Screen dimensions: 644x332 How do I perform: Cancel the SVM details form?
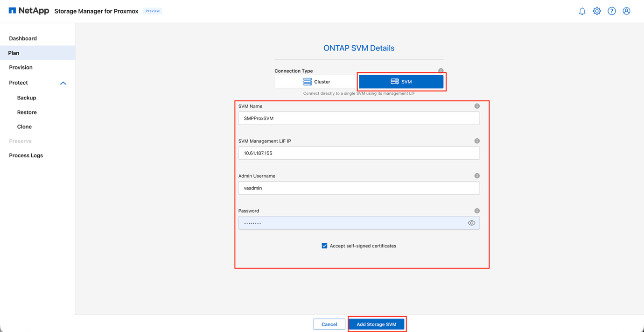click(x=329, y=324)
